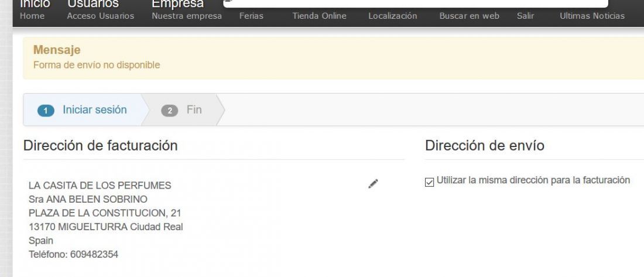Open Acceso Usuarios in navigation bar
This screenshot has height=277, width=644.
point(101,16)
